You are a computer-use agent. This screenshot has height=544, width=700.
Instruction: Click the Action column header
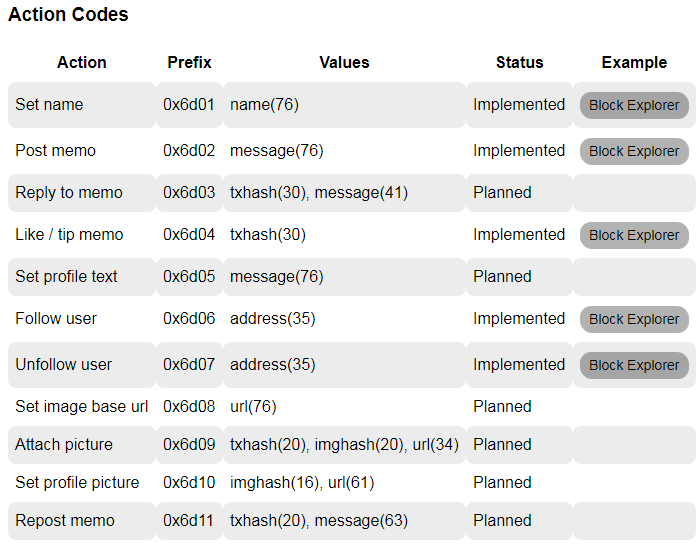(x=82, y=62)
